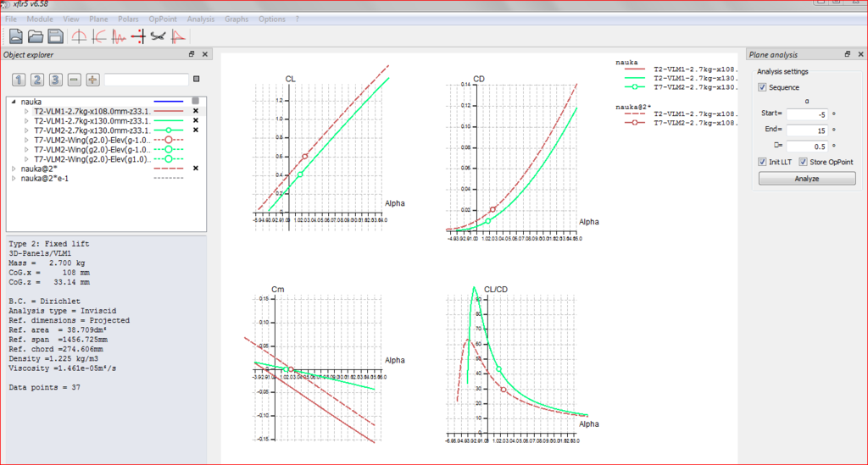Click the Open file folder icon
The image size is (868, 465).
(36, 36)
